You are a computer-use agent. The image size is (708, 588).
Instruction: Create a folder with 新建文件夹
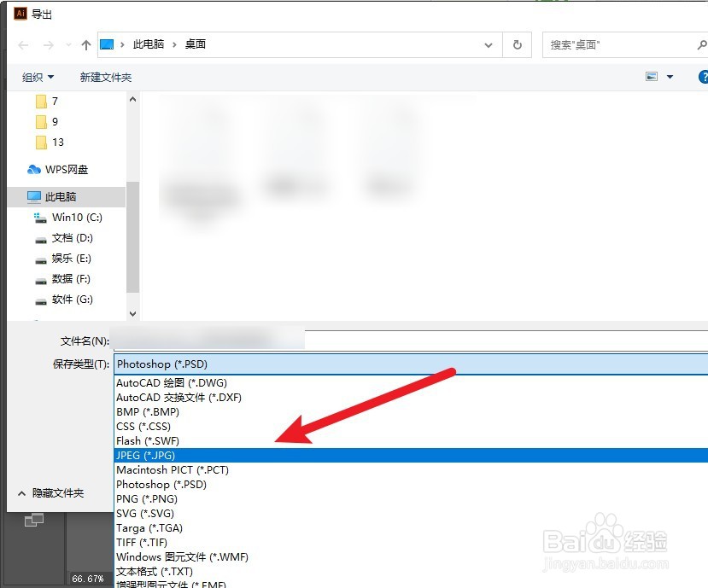106,77
